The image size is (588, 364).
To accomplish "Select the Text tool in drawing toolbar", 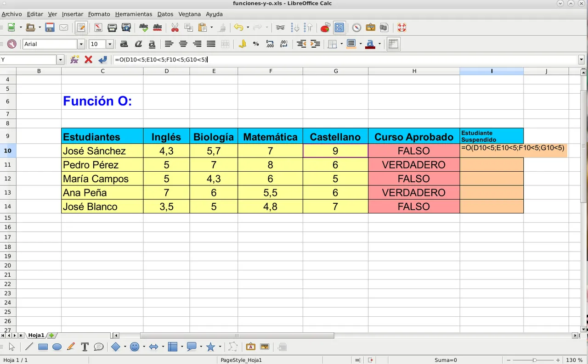I will coord(85,347).
